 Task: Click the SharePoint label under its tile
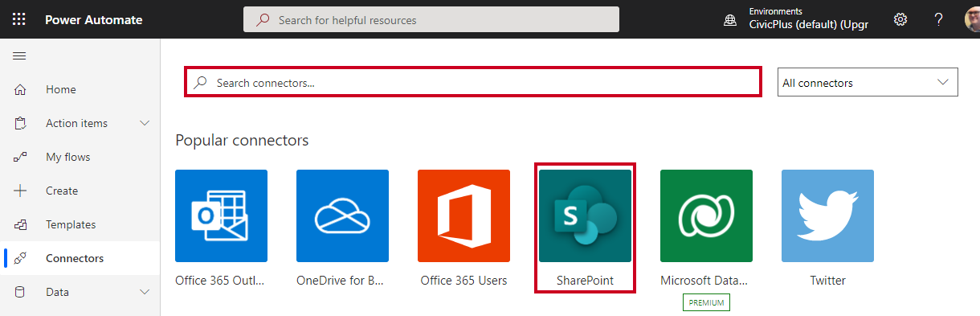point(585,281)
